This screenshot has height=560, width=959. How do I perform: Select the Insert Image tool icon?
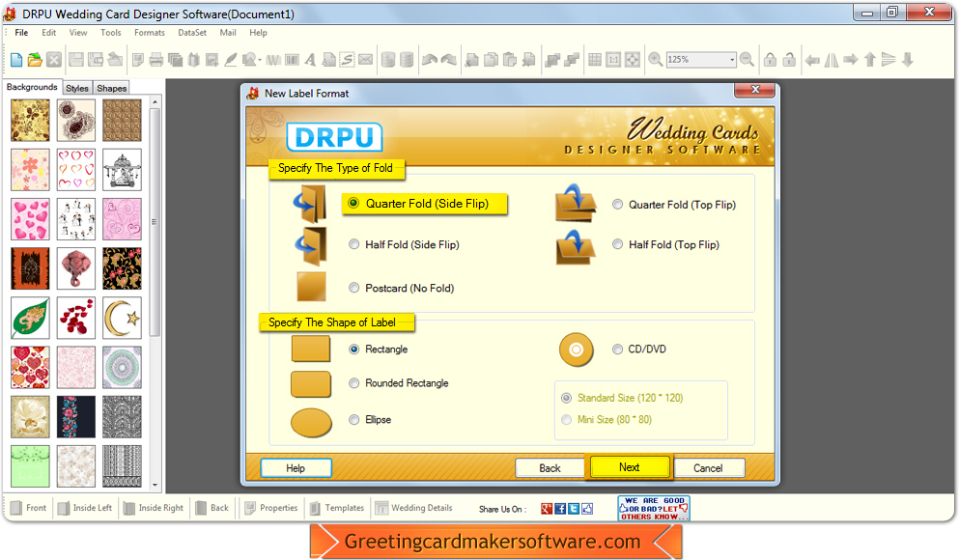(212, 59)
